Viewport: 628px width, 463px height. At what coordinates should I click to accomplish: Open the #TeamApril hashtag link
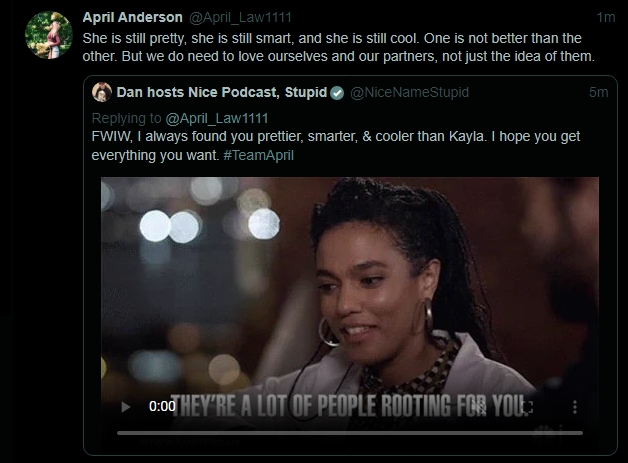[258, 155]
